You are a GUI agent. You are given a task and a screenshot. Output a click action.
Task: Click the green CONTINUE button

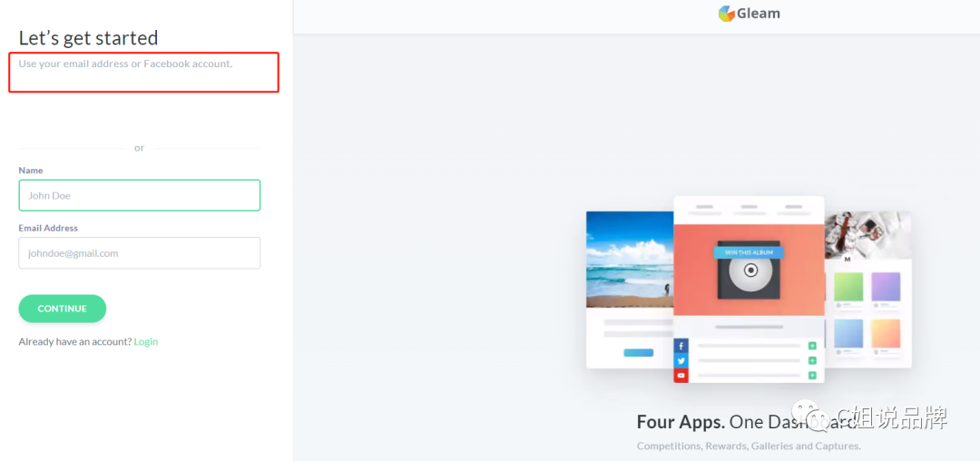[63, 309]
